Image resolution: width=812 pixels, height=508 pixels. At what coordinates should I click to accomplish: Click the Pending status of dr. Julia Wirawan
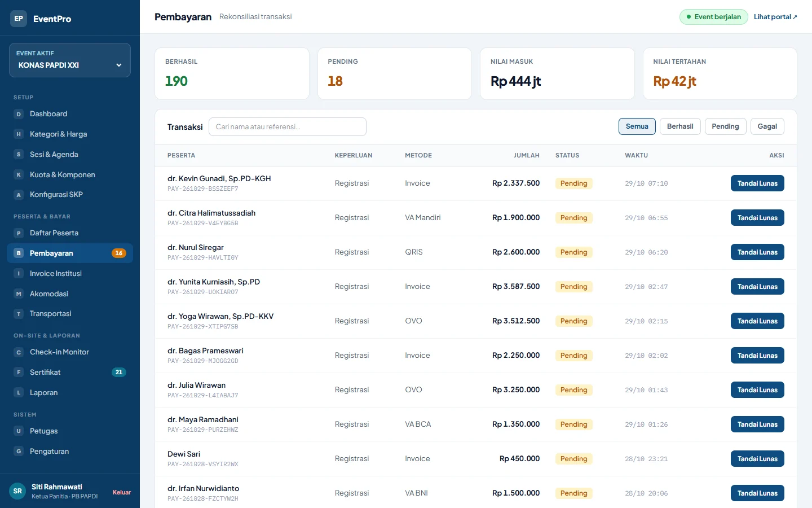[x=574, y=390]
